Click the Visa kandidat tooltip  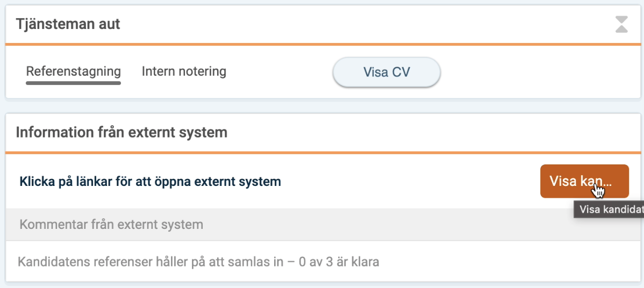click(609, 210)
